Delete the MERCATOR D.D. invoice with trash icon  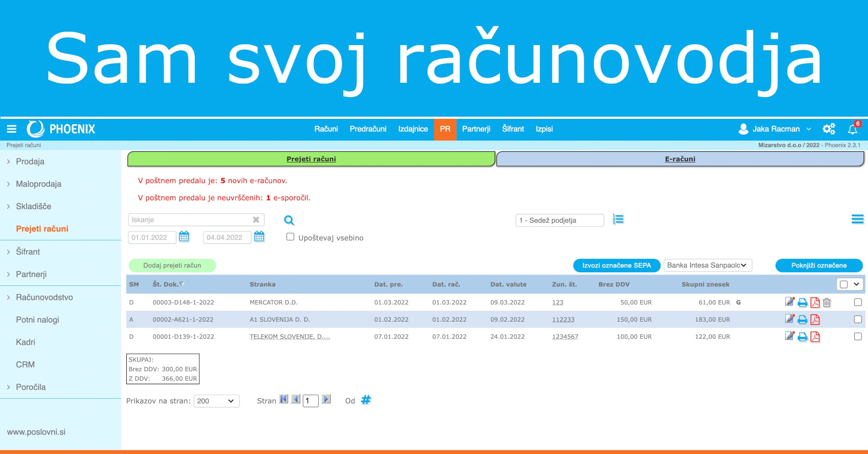click(827, 302)
